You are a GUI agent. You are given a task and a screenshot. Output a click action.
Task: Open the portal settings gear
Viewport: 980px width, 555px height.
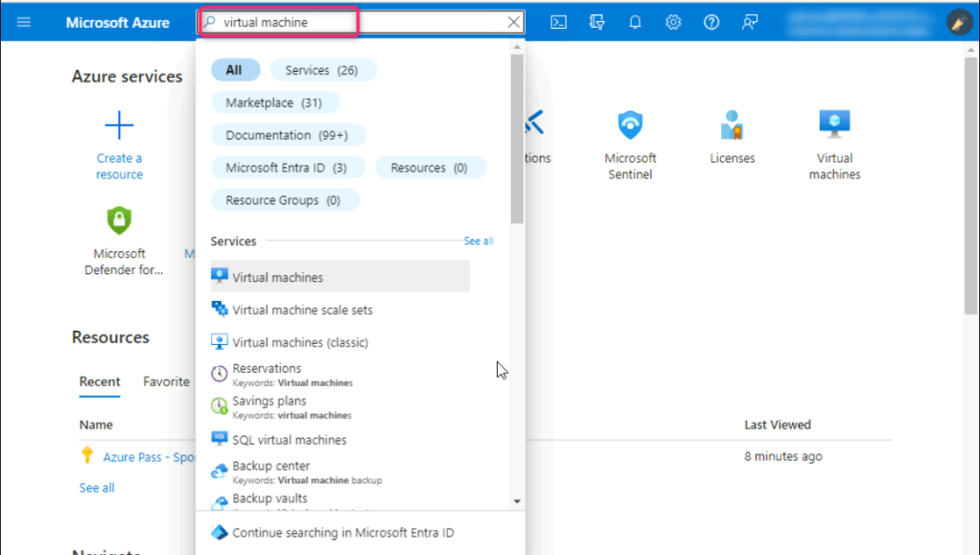tap(673, 22)
